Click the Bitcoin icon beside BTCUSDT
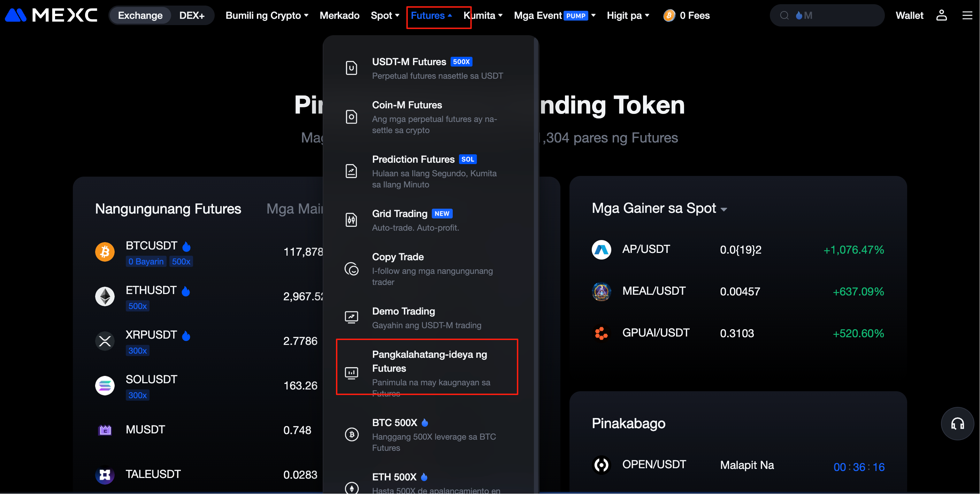This screenshot has width=980, height=494. pos(105,252)
